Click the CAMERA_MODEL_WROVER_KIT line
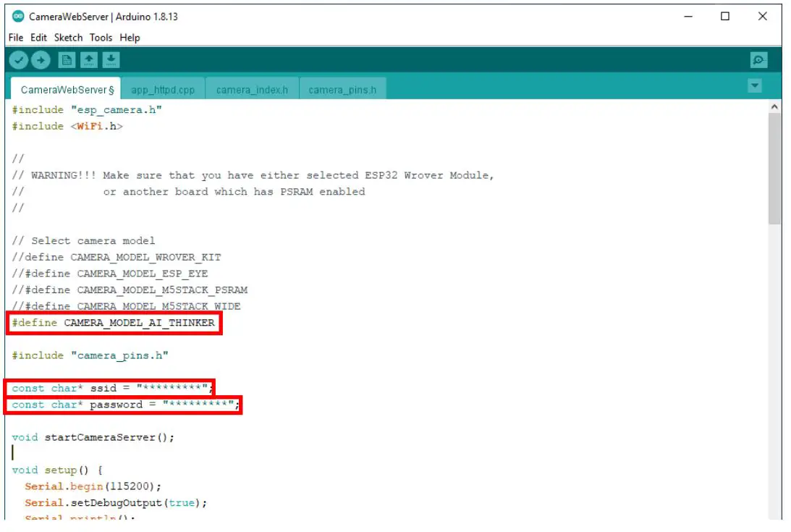791x532 pixels. (x=117, y=258)
